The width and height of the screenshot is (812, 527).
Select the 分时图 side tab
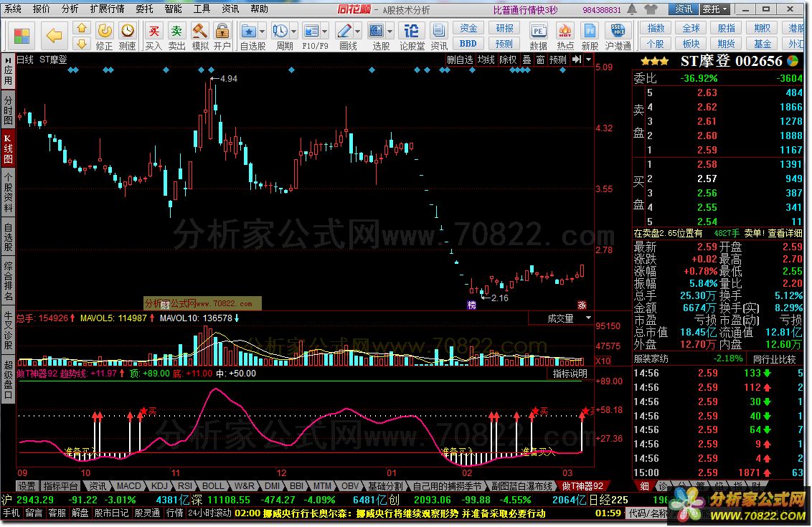pyautogui.click(x=8, y=110)
